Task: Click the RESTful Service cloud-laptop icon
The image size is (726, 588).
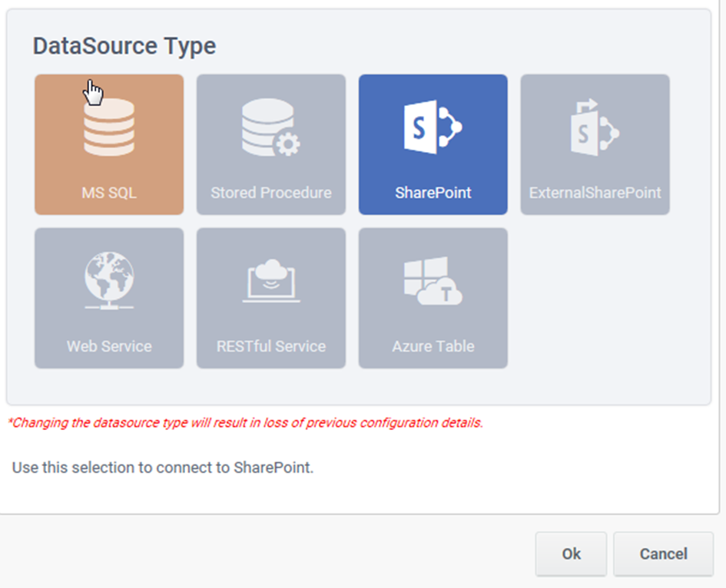Action: 270,280
